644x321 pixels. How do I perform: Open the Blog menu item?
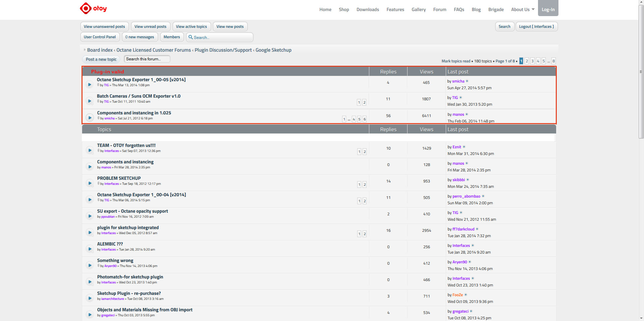coord(476,9)
